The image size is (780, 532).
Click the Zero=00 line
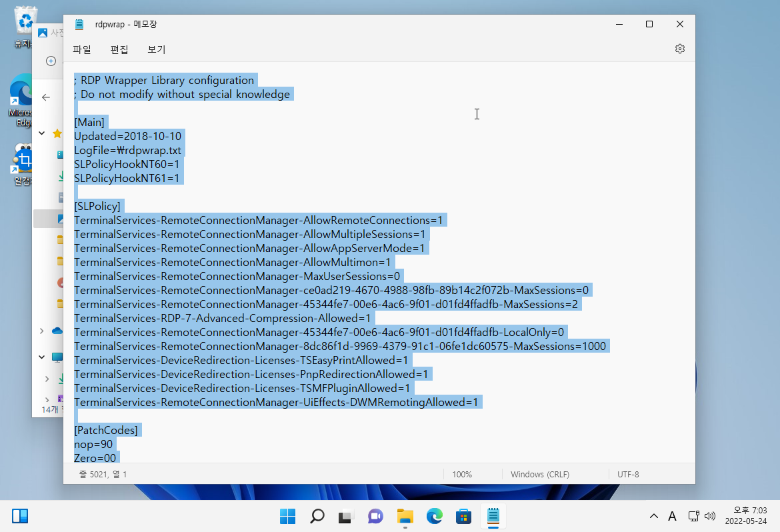pyautogui.click(x=95, y=458)
